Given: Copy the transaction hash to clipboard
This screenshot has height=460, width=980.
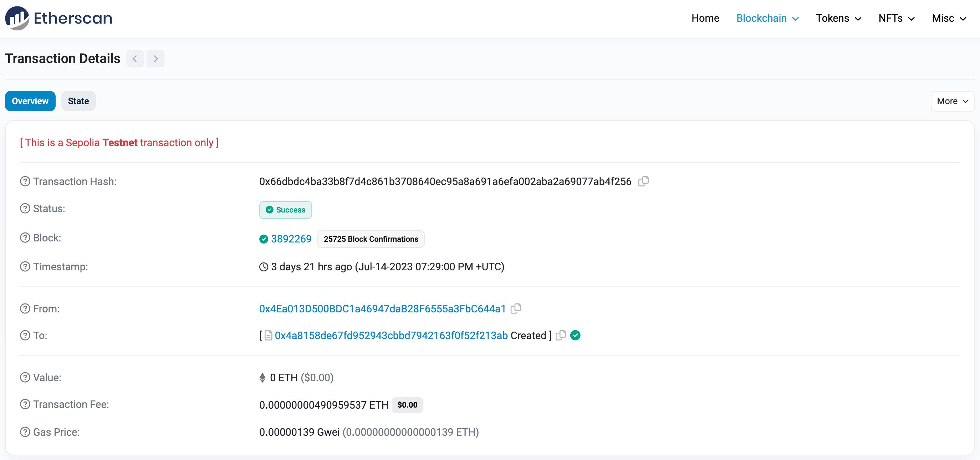Looking at the screenshot, I should [x=643, y=181].
